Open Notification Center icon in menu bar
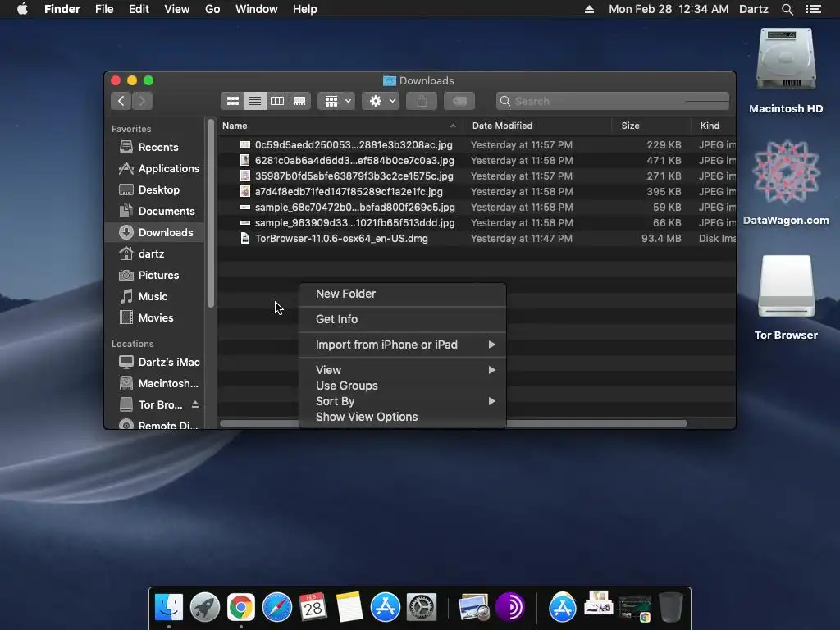Viewport: 840px width, 630px height. tap(814, 9)
